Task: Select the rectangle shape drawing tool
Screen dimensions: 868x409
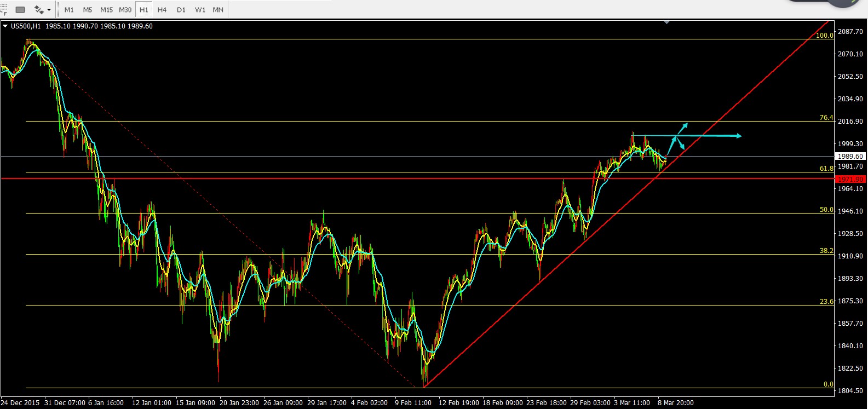Action: pos(20,10)
